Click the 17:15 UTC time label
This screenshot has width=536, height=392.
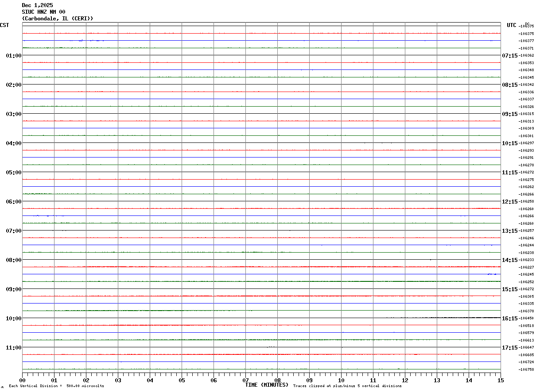(510, 348)
